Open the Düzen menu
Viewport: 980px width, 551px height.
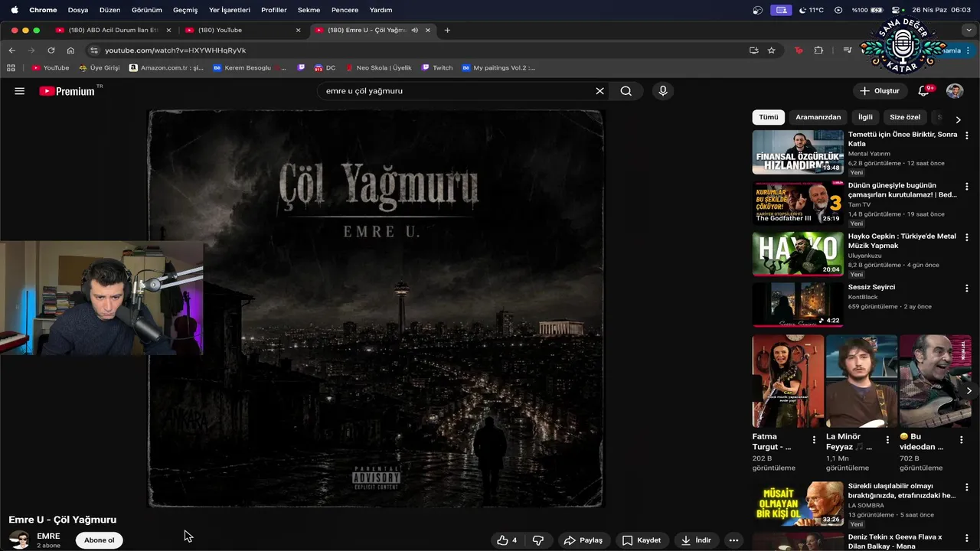[x=109, y=10]
